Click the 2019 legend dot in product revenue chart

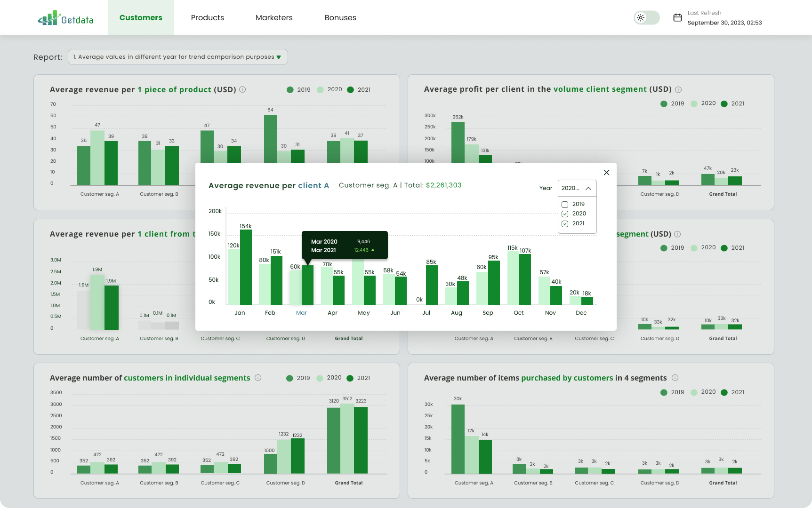290,90
